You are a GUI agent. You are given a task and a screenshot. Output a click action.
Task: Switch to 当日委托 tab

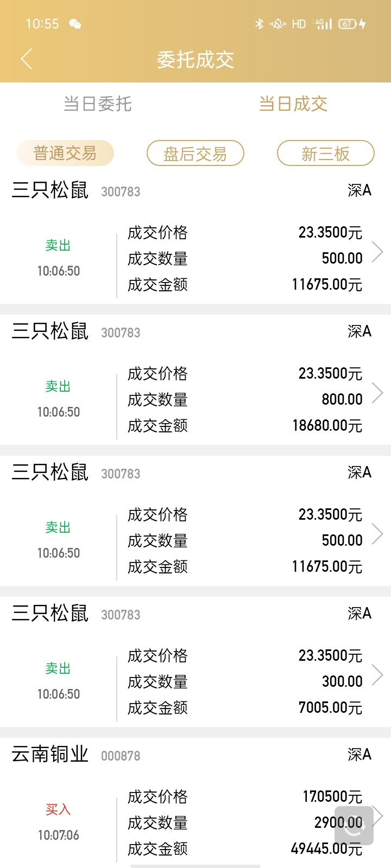(x=98, y=104)
